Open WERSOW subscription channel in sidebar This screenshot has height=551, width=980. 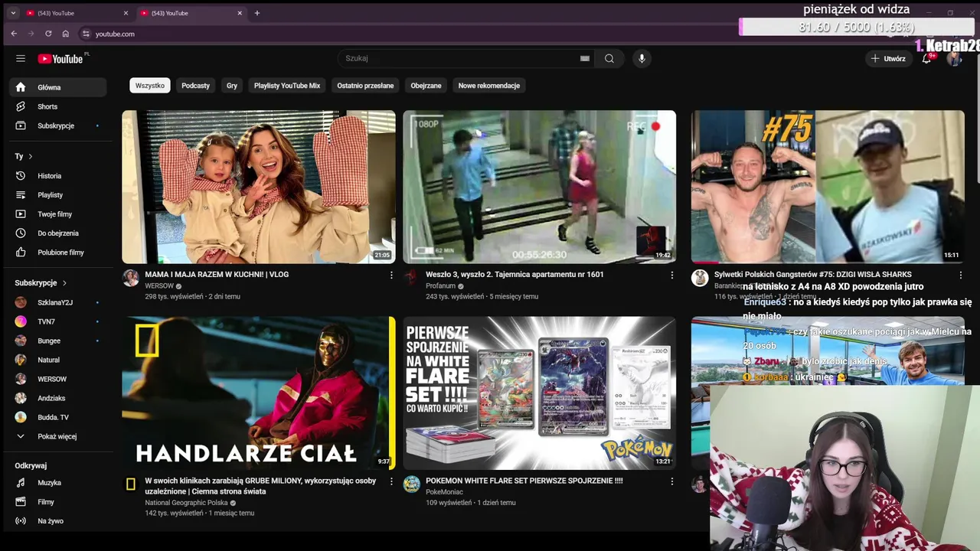57,379
